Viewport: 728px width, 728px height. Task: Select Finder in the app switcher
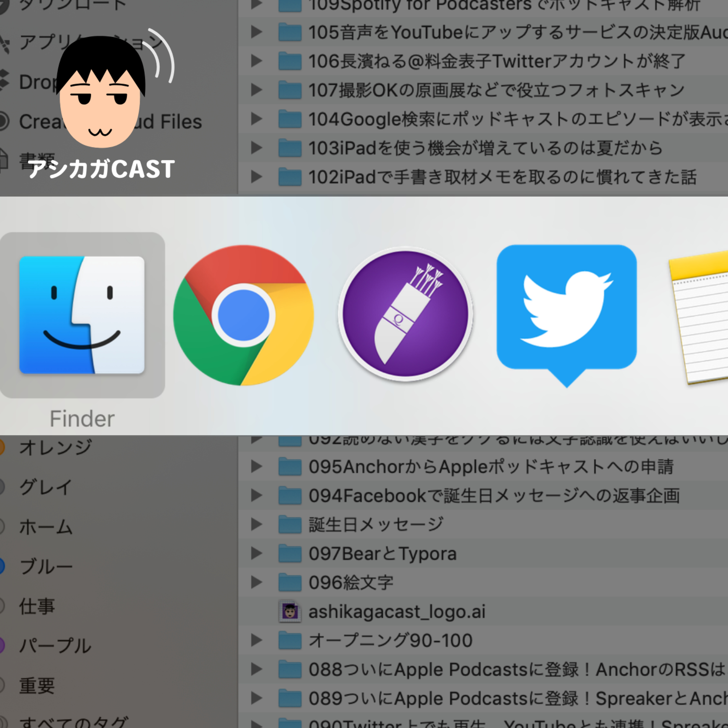coord(82,315)
